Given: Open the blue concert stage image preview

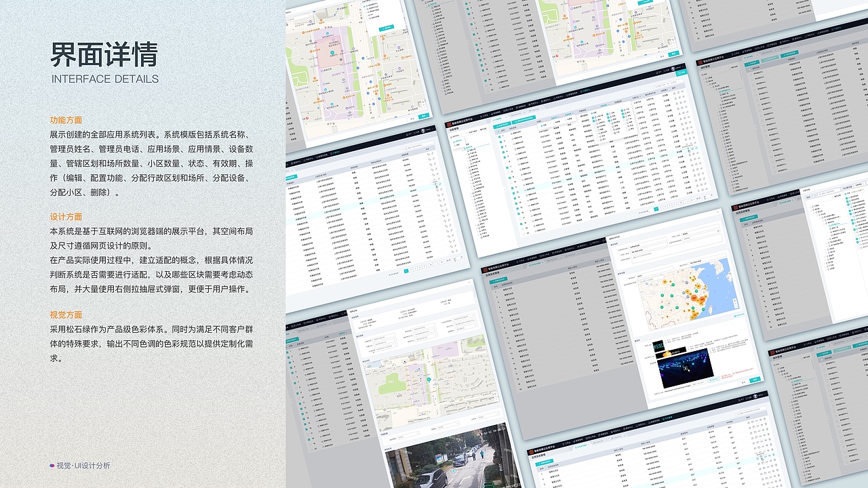Looking at the screenshot, I should (685, 369).
